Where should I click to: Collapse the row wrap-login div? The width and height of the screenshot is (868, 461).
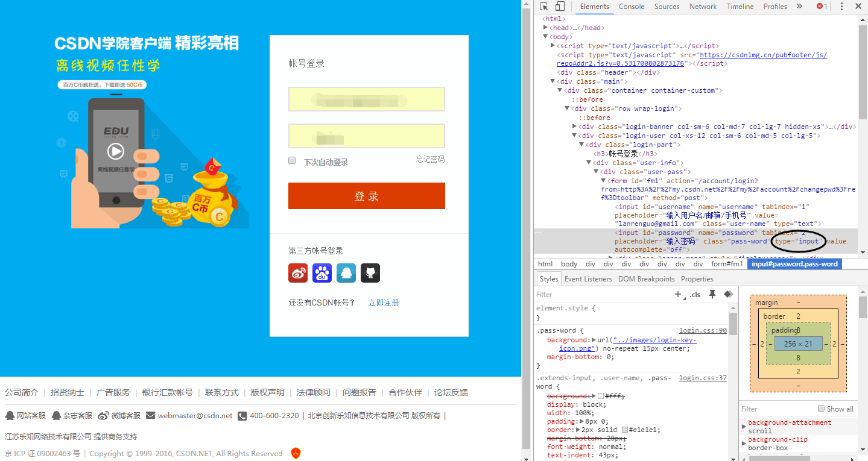[567, 108]
